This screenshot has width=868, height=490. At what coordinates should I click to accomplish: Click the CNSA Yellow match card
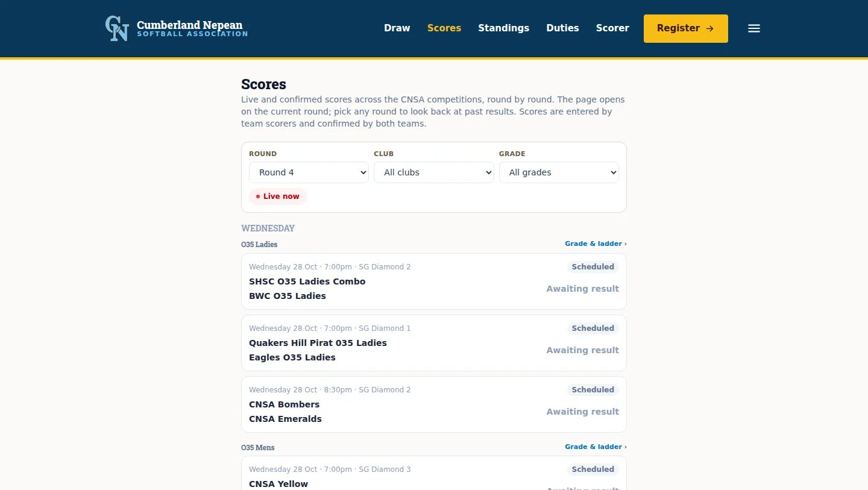434,474
